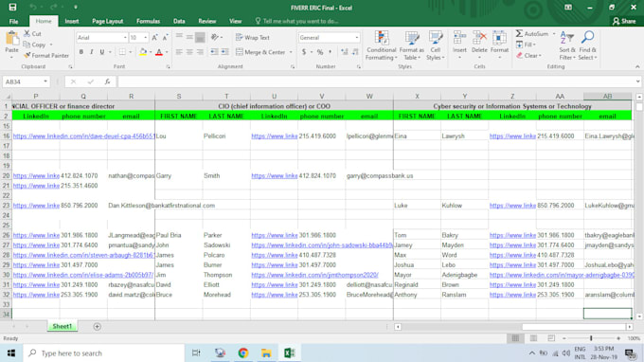This screenshot has height=362, width=644.
Task: Click the Cut scissors icon
Action: pyautogui.click(x=27, y=34)
